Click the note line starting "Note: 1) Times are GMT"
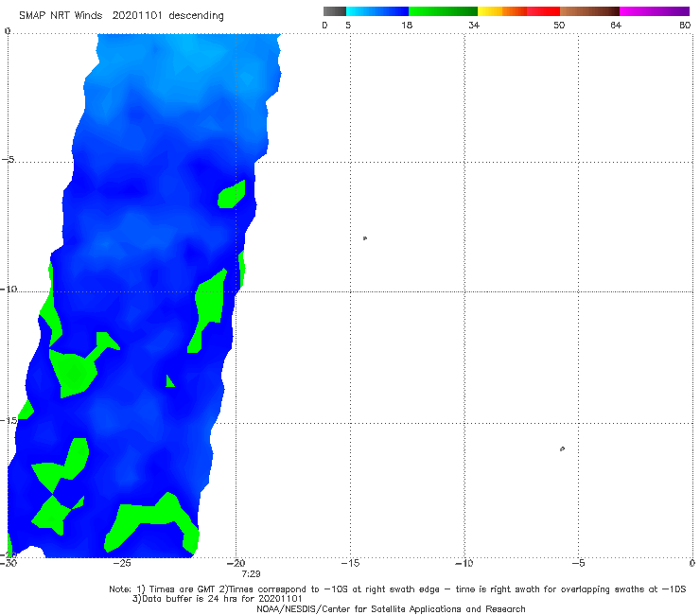700x615 pixels. coord(397,589)
